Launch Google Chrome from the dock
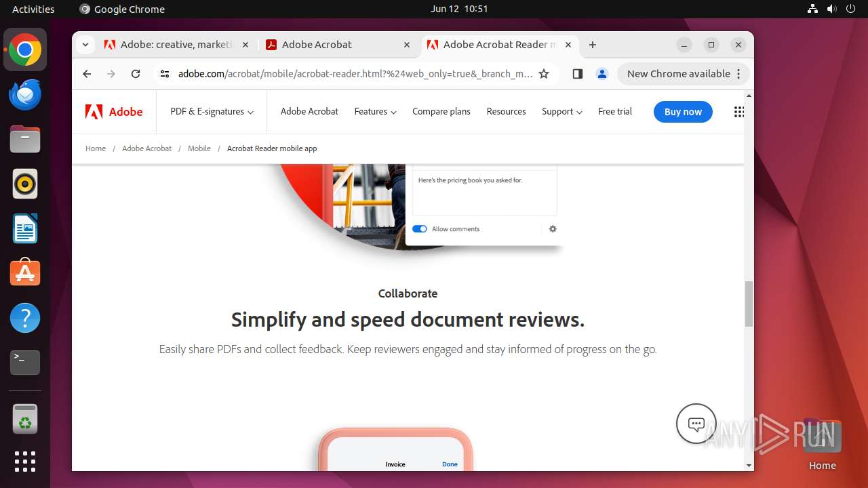Image resolution: width=868 pixels, height=488 pixels. click(25, 50)
